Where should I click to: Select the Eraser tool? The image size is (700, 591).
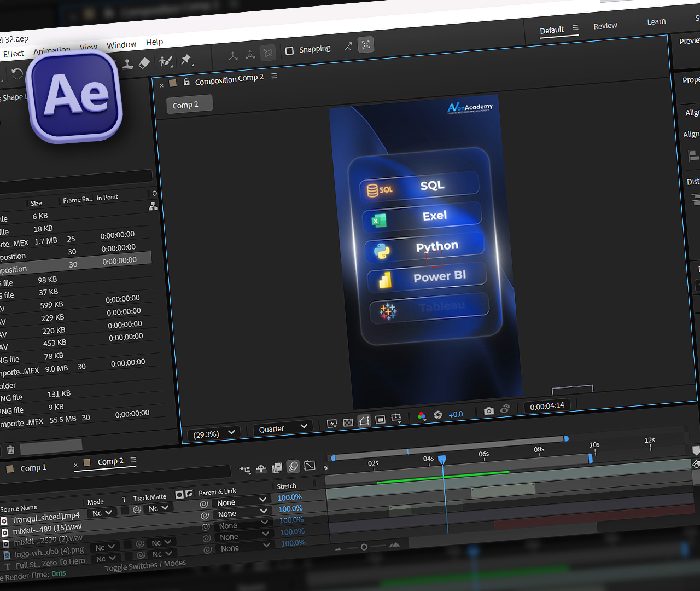144,63
